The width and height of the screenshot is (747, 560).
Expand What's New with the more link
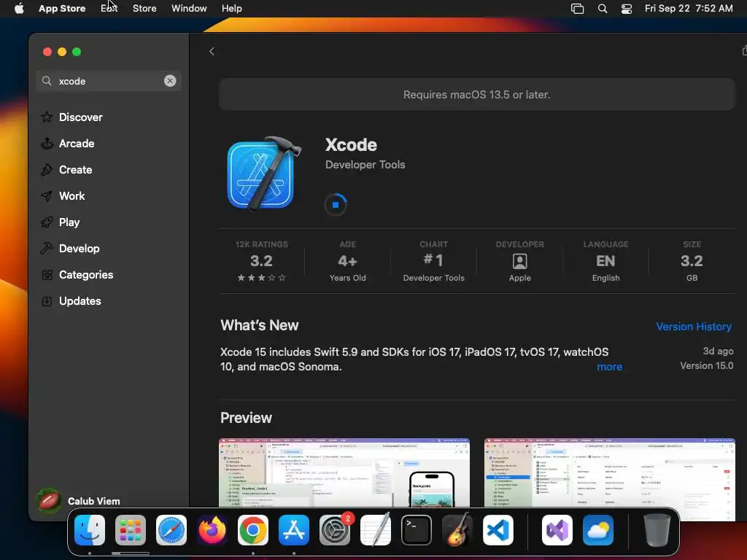(x=609, y=367)
